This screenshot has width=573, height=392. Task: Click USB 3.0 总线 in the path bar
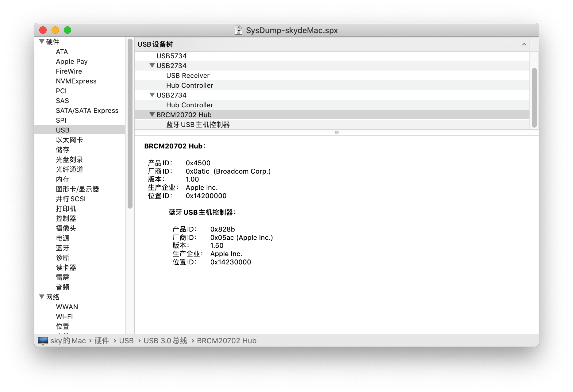coord(165,341)
